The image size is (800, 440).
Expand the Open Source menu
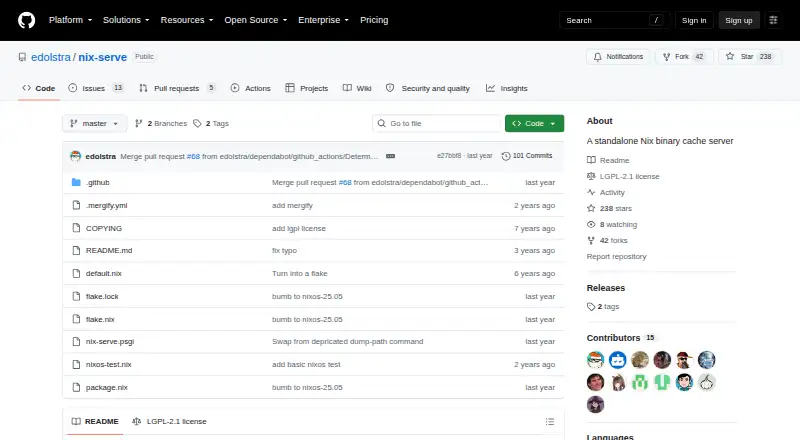click(x=256, y=20)
